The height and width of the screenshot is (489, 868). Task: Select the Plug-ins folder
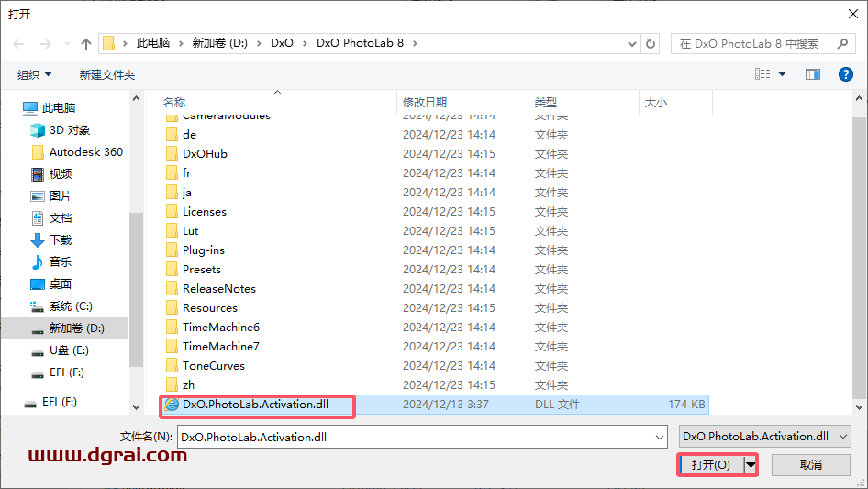coord(203,250)
